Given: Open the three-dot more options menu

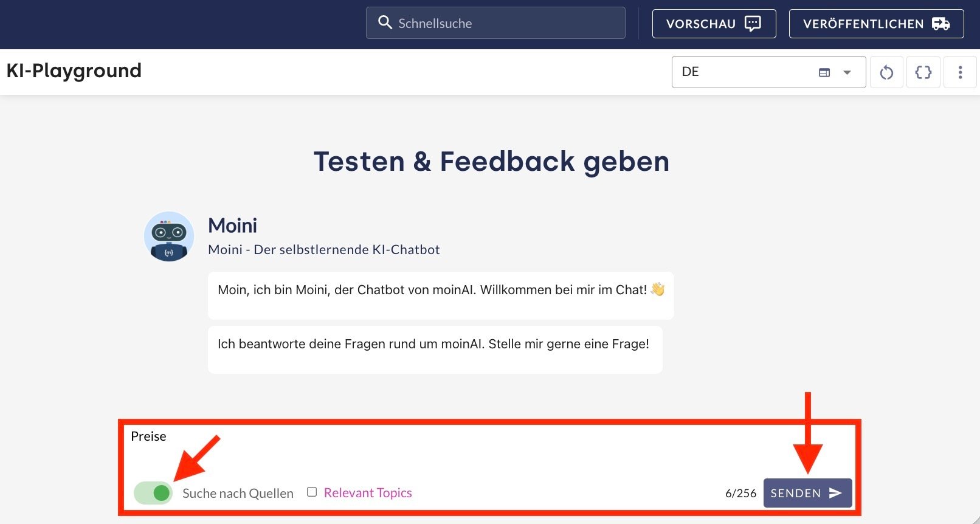Looking at the screenshot, I should pos(960,72).
